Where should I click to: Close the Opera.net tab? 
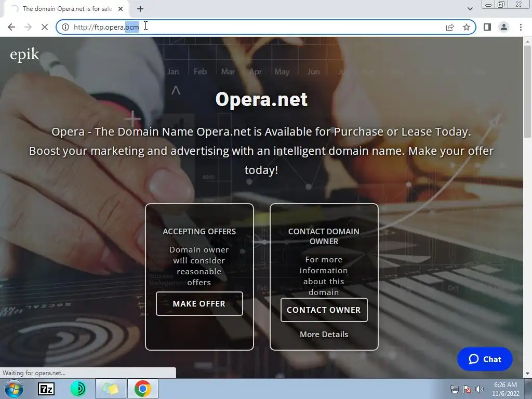[x=121, y=9]
